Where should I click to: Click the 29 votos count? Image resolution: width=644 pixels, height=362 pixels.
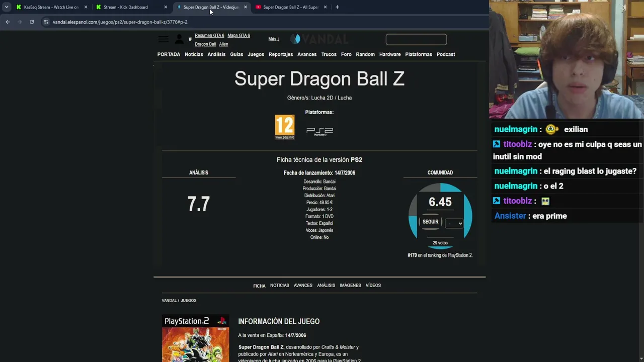click(x=440, y=243)
